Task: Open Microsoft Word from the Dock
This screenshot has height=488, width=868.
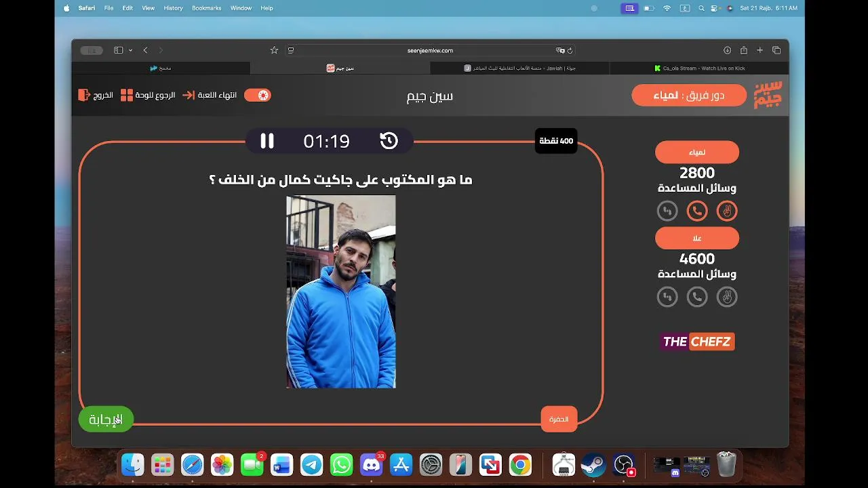Action: pyautogui.click(x=282, y=464)
